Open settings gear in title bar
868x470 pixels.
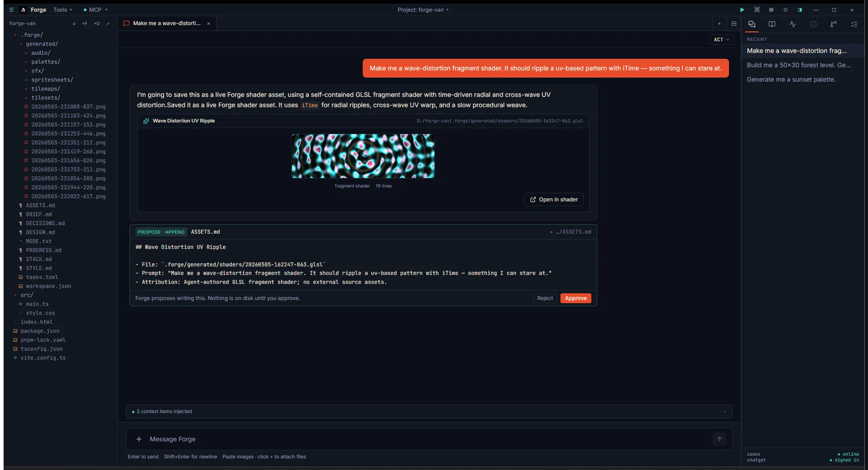coord(786,9)
